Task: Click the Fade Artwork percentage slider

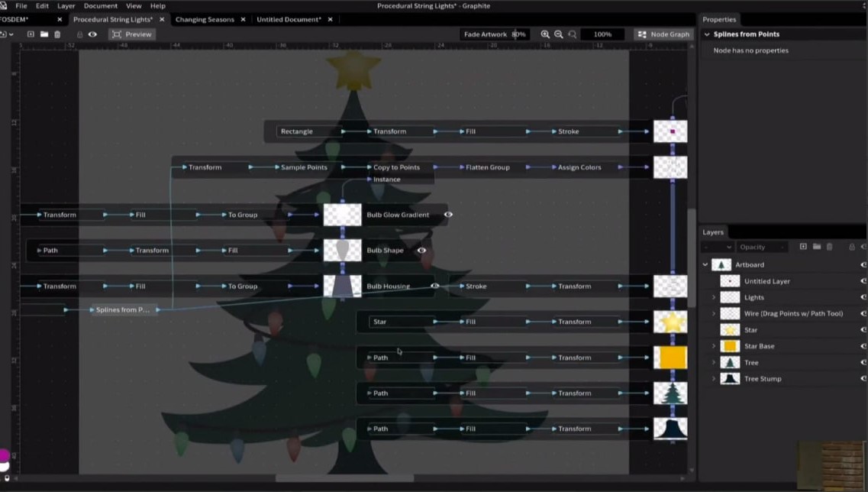Action: pyautogui.click(x=518, y=34)
